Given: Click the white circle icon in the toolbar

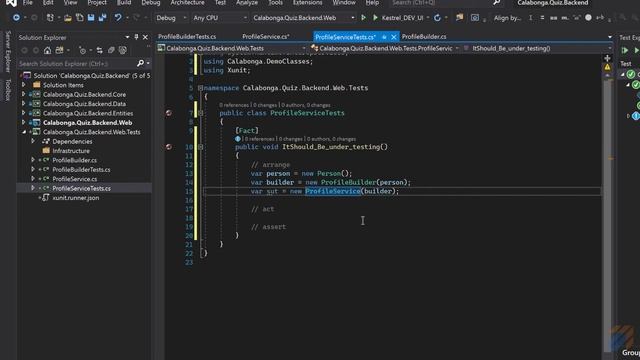Looking at the screenshot, I should point(588,18).
